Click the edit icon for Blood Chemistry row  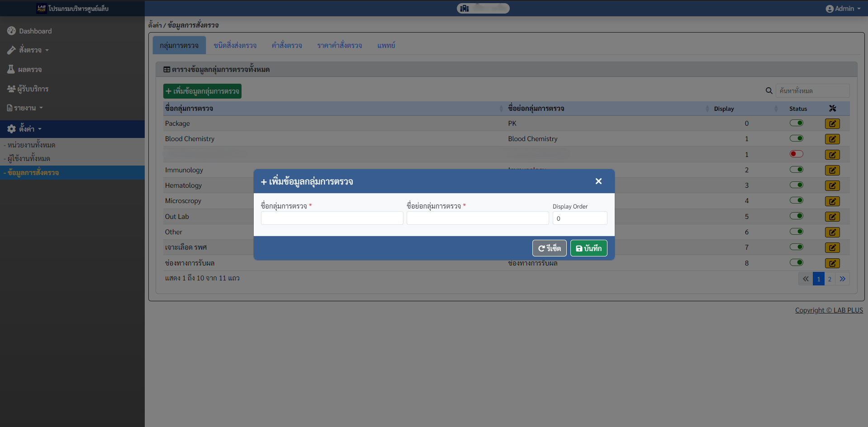click(832, 139)
